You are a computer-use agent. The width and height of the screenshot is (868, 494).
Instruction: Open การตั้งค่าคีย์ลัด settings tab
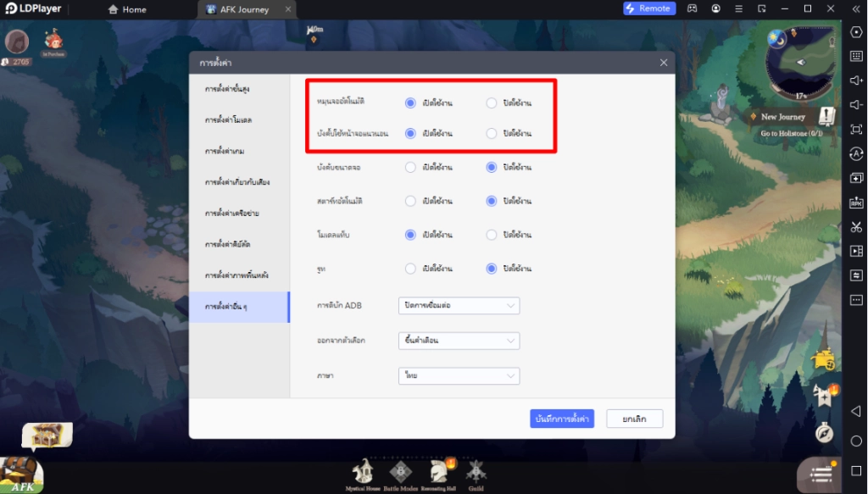[239, 244]
